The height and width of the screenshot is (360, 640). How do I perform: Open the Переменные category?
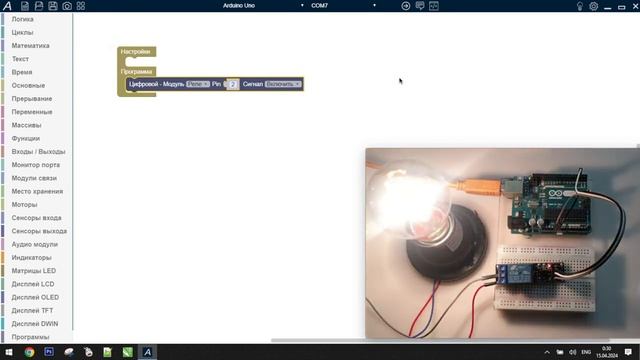pos(32,112)
